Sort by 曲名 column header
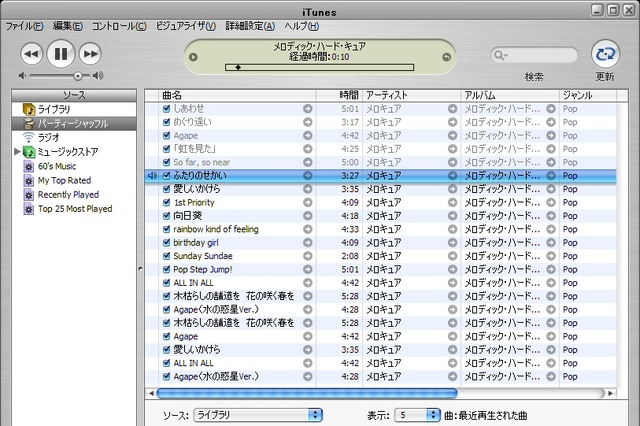 point(237,95)
